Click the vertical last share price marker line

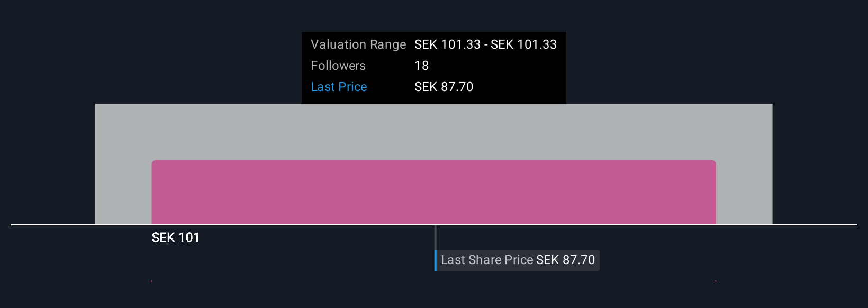(x=436, y=237)
